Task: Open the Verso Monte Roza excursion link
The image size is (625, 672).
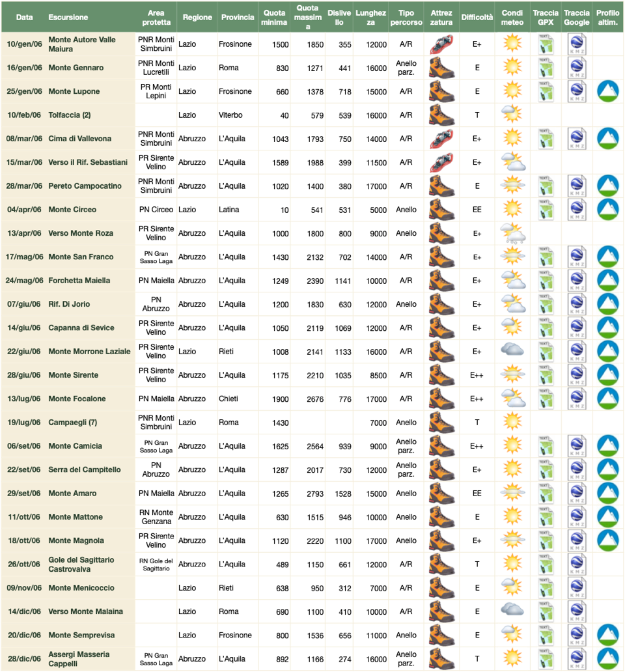Action: [x=81, y=233]
